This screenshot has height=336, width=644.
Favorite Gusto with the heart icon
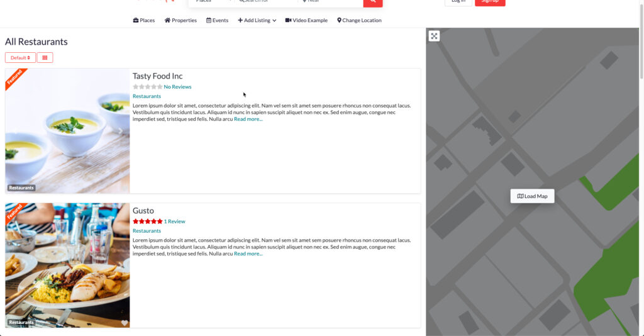(125, 323)
